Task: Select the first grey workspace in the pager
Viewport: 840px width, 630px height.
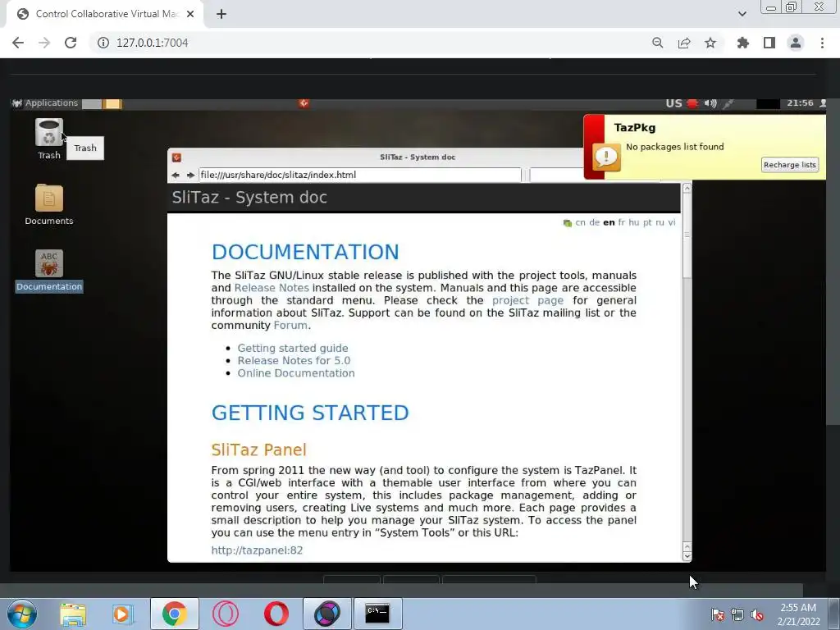Action: [92, 103]
